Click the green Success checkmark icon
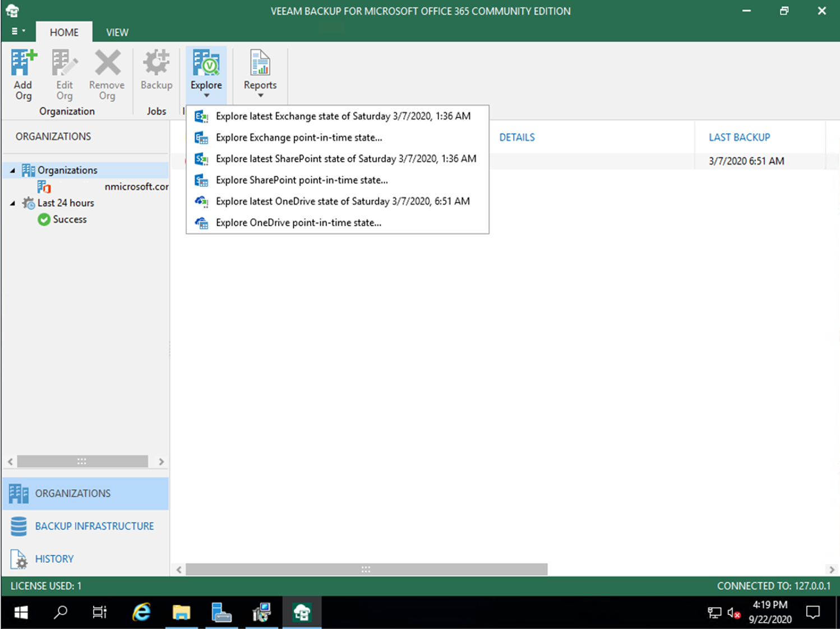 tap(44, 219)
